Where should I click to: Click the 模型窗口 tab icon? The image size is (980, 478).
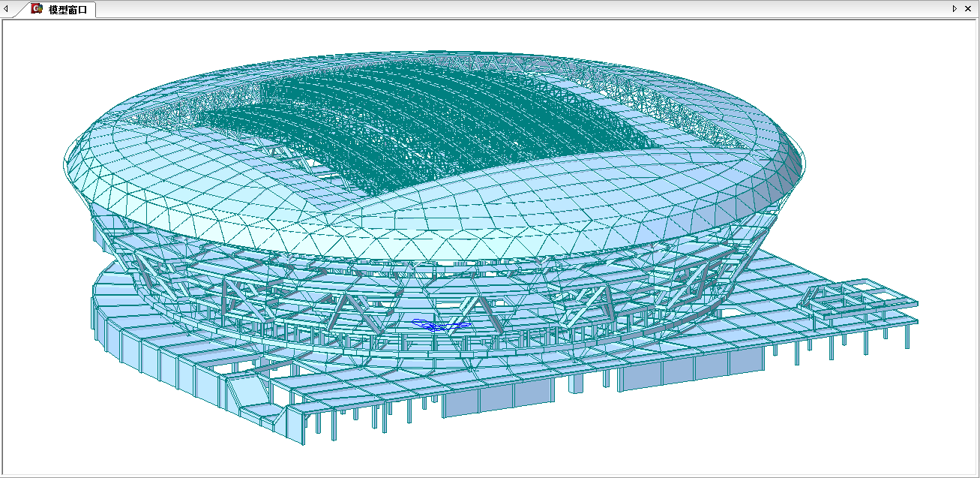click(36, 9)
